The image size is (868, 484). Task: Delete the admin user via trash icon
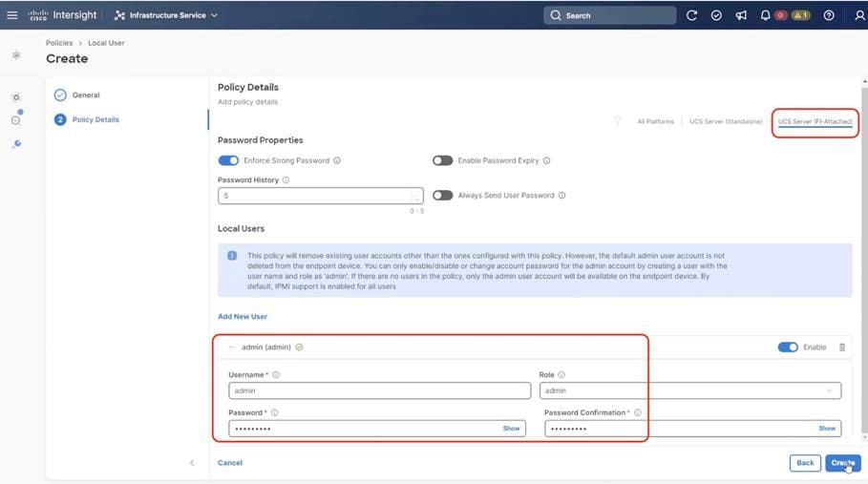pyautogui.click(x=842, y=347)
